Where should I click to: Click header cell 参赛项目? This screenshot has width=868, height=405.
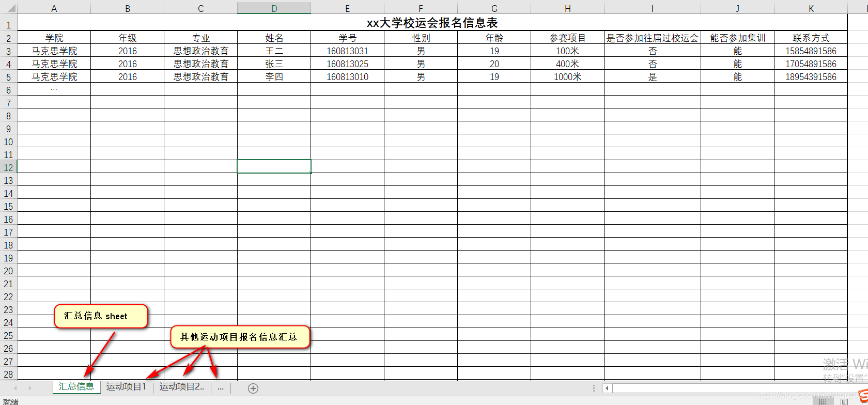pos(568,38)
